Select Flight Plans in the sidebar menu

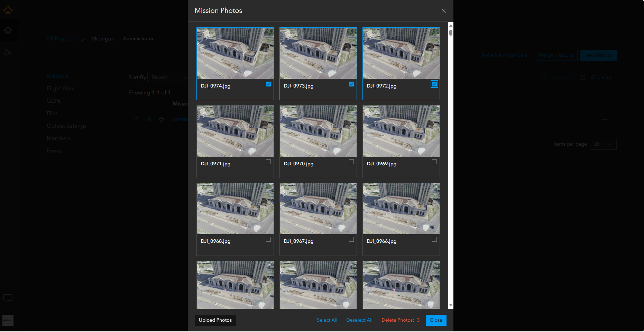(x=61, y=88)
